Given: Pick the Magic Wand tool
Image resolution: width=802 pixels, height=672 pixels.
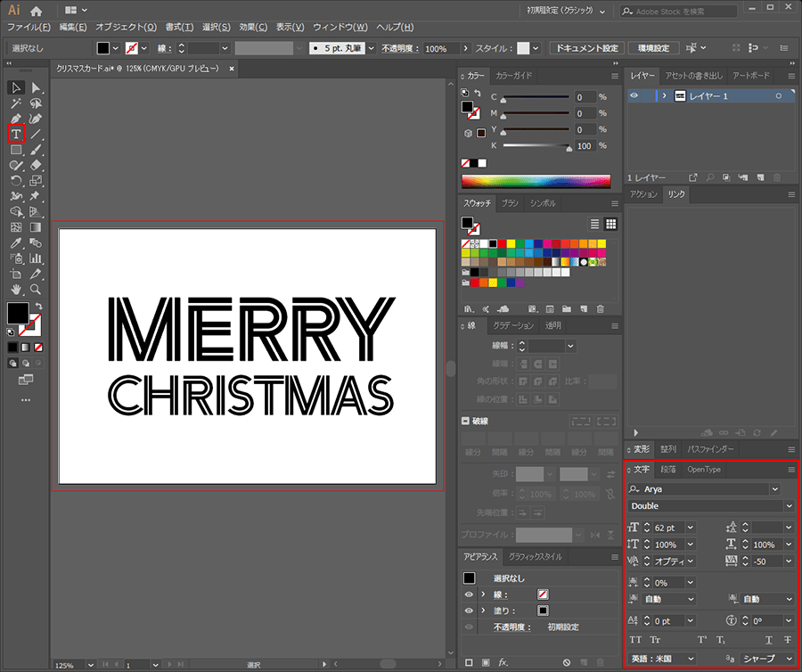Looking at the screenshot, I should tap(15, 103).
